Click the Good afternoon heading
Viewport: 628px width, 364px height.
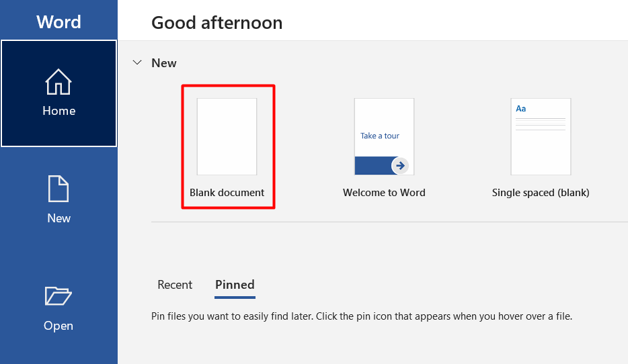click(217, 23)
